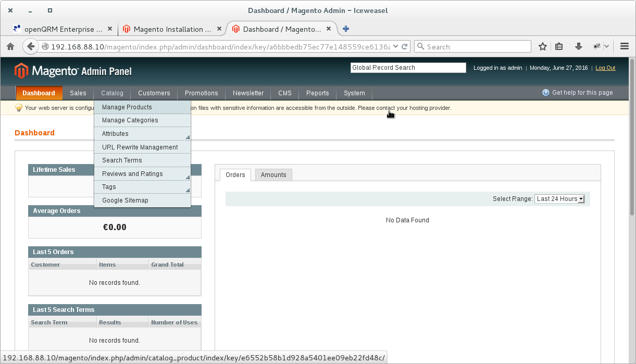Open dropdown arrow beside the bug extension icon
This screenshot has width=636, height=364.
pyautogui.click(x=607, y=46)
